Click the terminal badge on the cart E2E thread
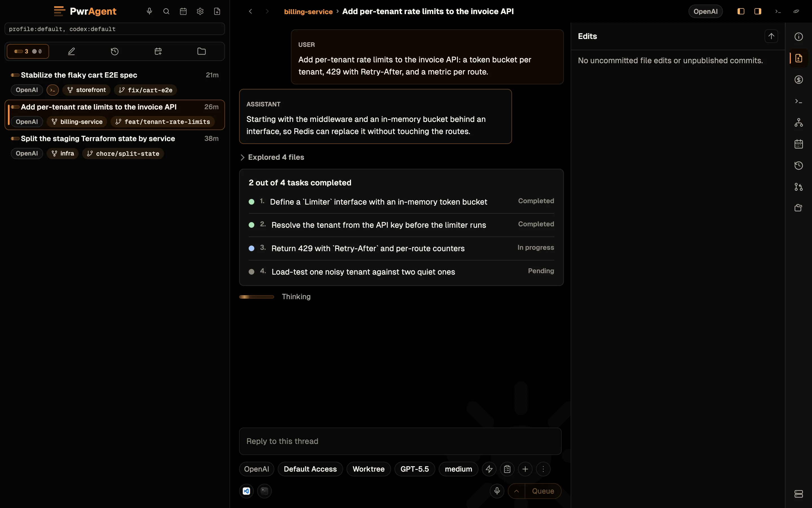 (53, 90)
